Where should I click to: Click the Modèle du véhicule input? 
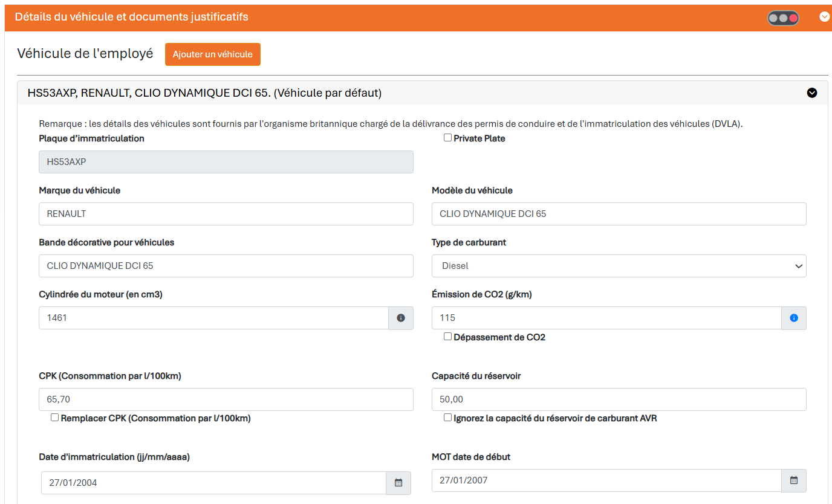pos(619,214)
